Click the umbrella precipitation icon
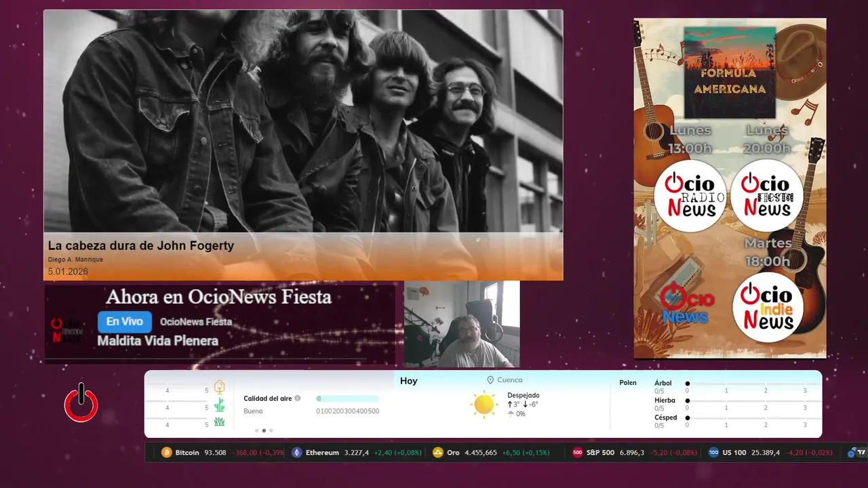868x488 pixels. [511, 413]
